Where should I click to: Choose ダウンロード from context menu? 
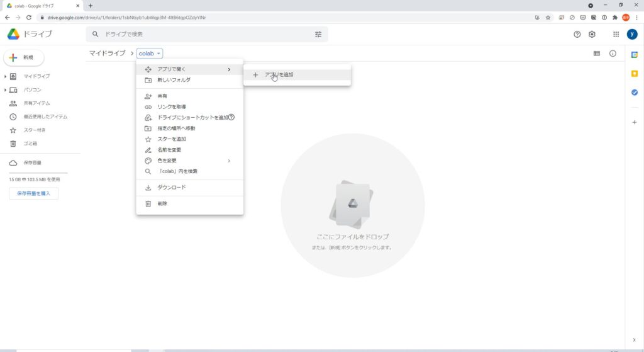click(171, 188)
